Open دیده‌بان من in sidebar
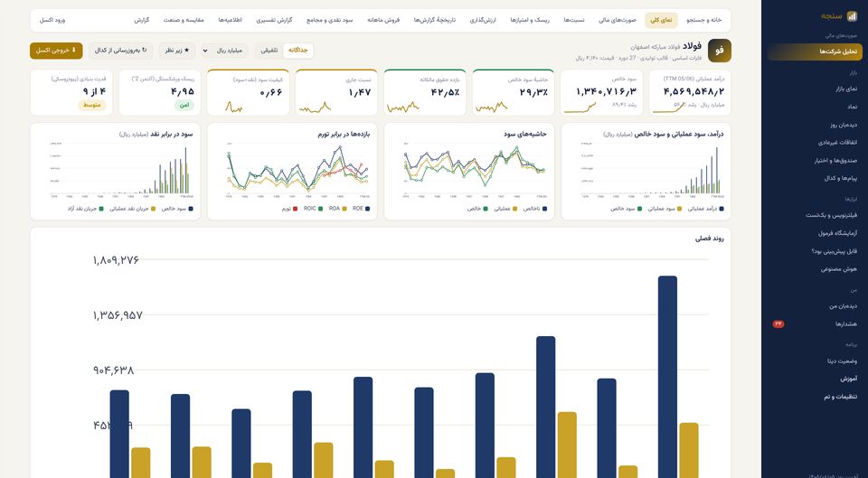 815,306
